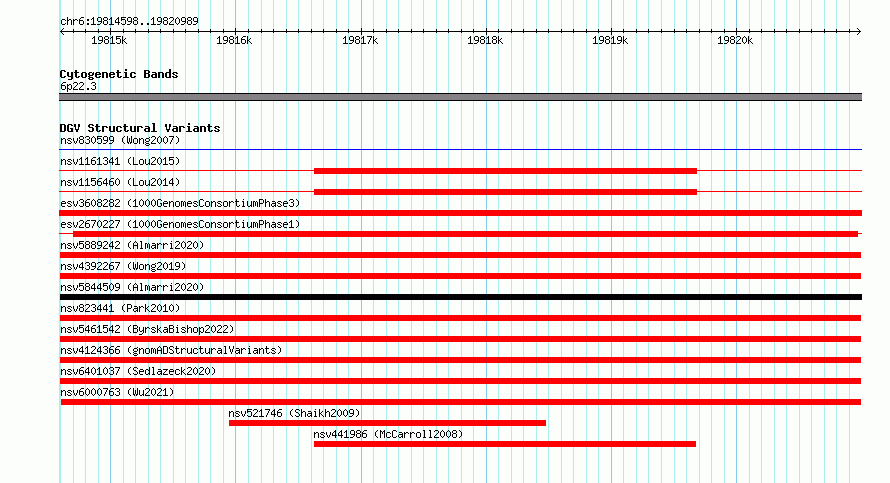Click the nsv1156460 (Lou2014) label
This screenshot has width=890, height=483.
(120, 182)
